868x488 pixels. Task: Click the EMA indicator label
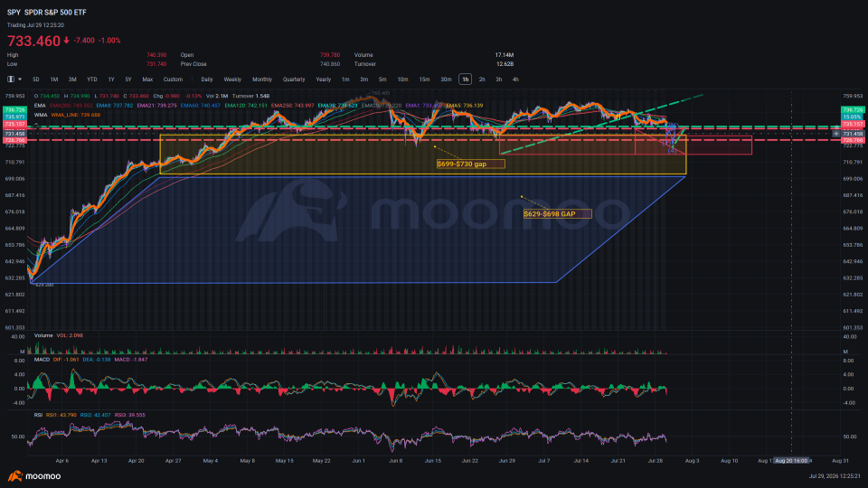click(39, 105)
